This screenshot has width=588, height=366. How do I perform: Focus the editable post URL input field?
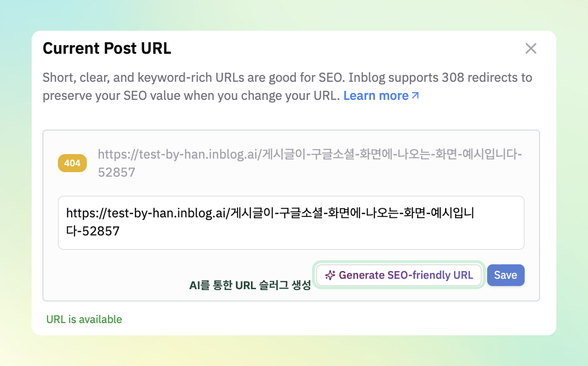[291, 222]
